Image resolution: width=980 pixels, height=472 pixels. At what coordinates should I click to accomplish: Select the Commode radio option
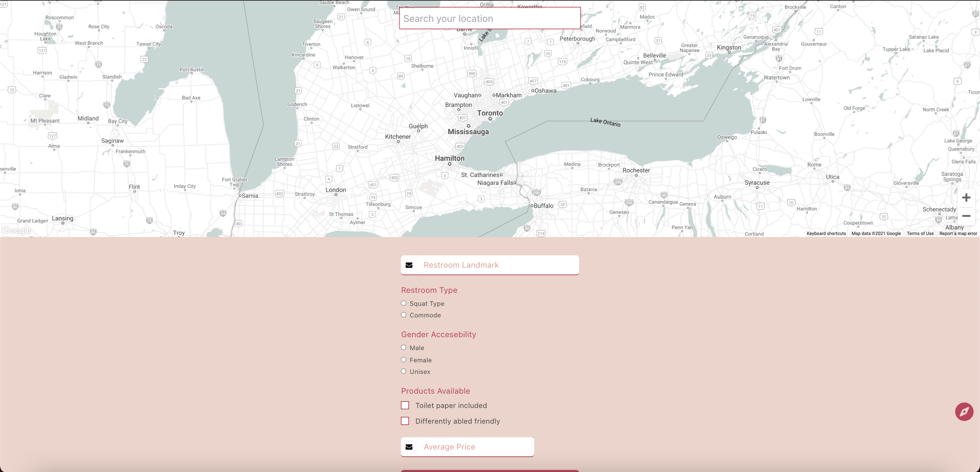click(x=404, y=315)
